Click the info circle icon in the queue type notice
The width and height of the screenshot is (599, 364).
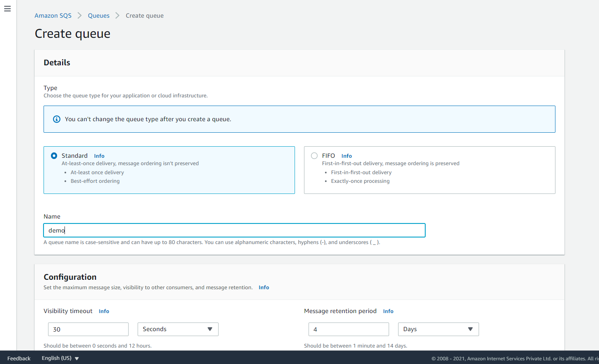pyautogui.click(x=57, y=119)
